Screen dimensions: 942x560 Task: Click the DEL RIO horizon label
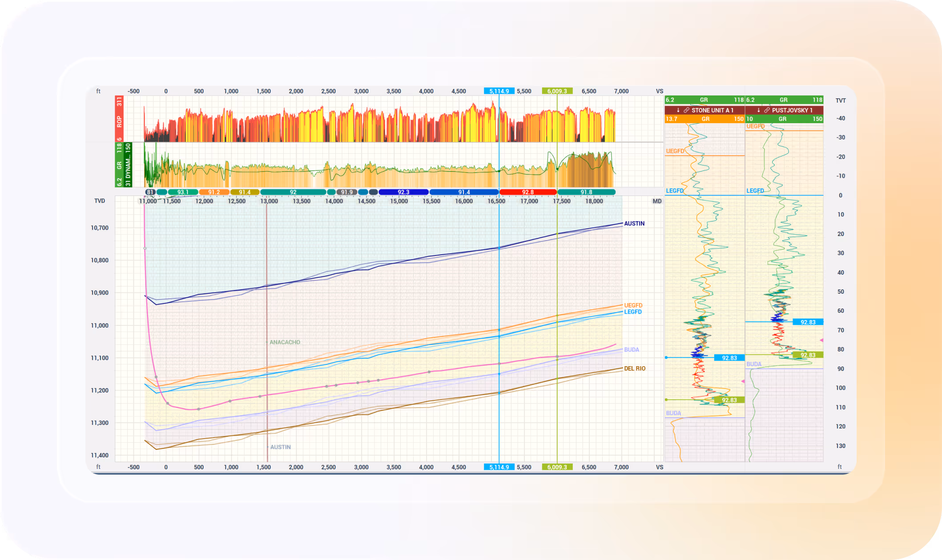[x=634, y=368]
